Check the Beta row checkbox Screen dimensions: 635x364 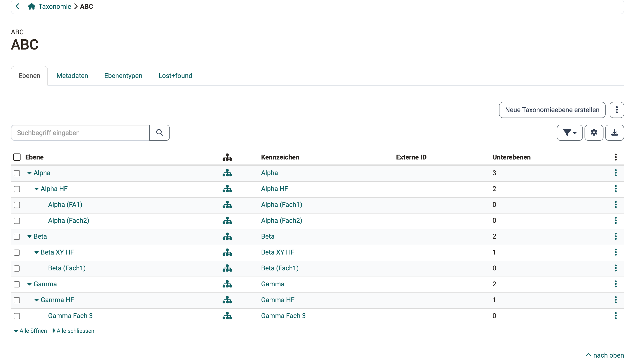(17, 237)
